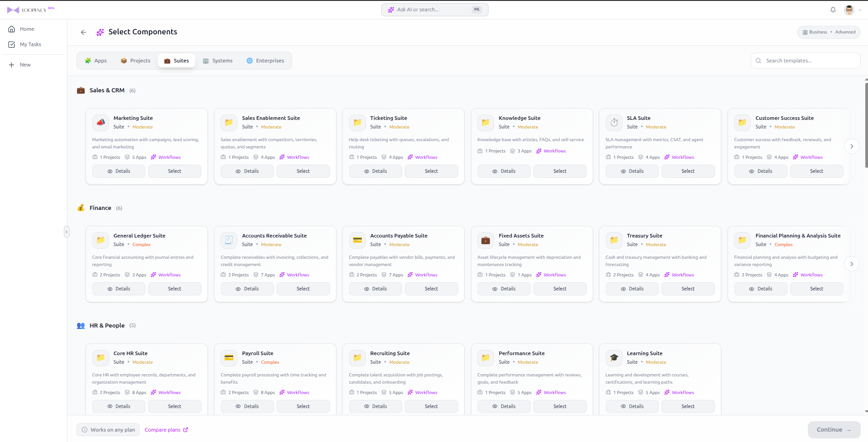868x442 pixels.
Task: Click the sparkles icon beside Select Components
Action: coord(100,32)
